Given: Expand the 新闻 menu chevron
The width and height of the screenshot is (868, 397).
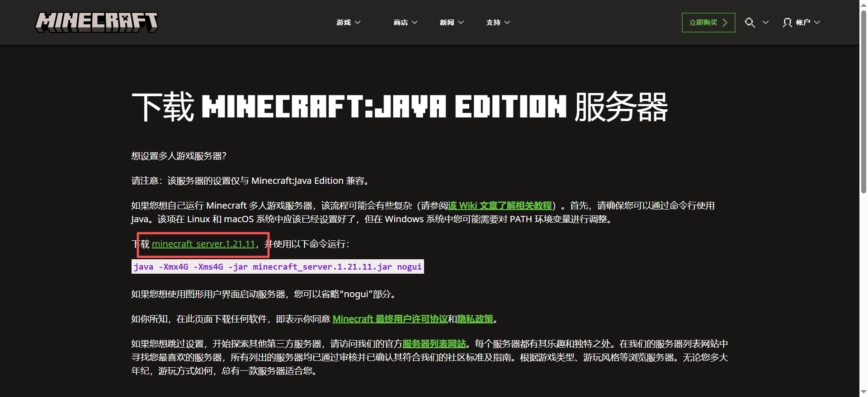Looking at the screenshot, I should (x=461, y=22).
